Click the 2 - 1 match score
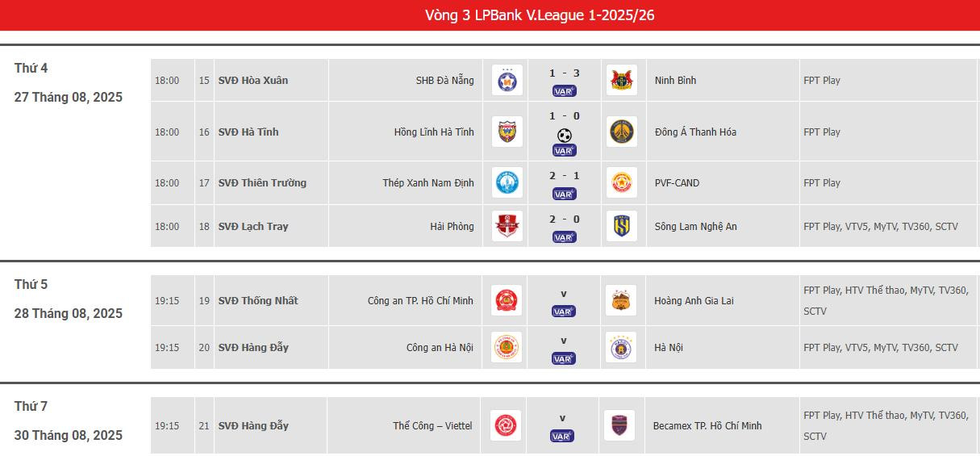Screen dimensions: 980x456 564,176
